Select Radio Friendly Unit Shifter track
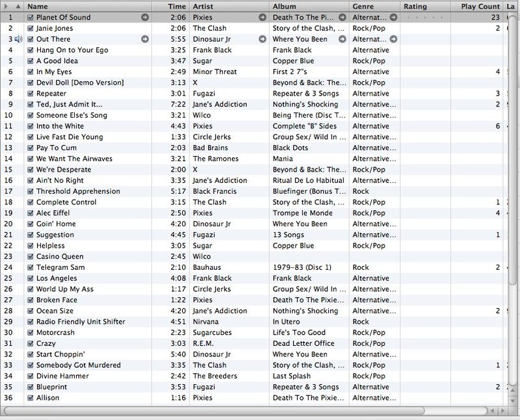The height and width of the screenshot is (420, 520). coord(81,322)
